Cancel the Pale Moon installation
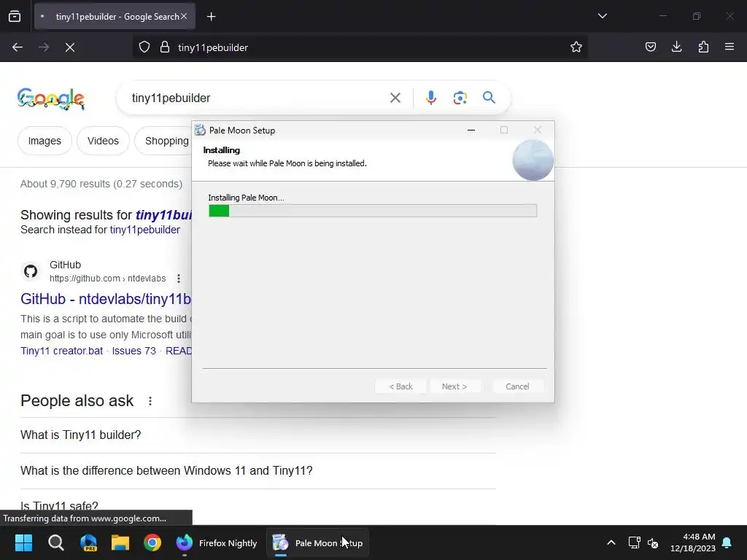747x560 pixels. 517,386
